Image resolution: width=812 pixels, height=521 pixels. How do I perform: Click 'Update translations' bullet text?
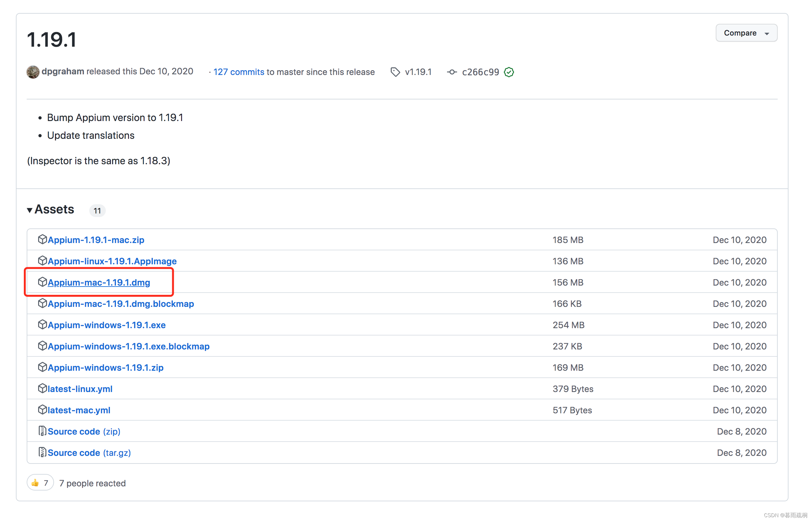tap(91, 135)
